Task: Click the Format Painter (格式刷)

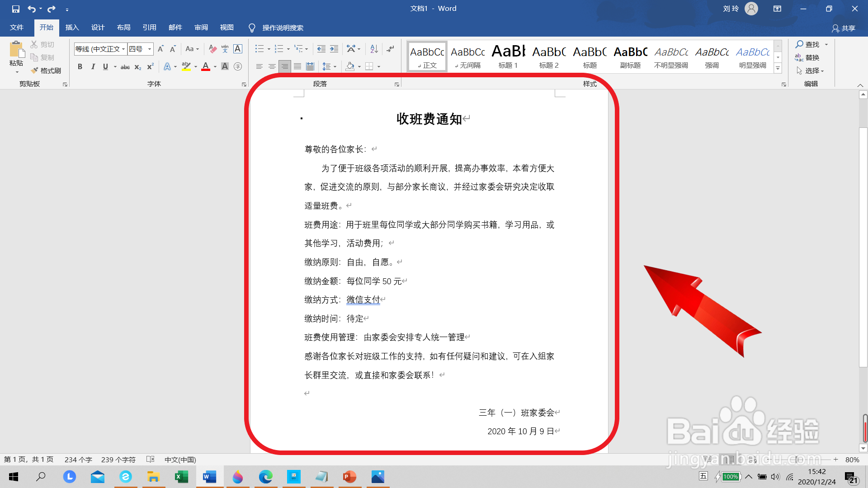Action: (x=46, y=70)
